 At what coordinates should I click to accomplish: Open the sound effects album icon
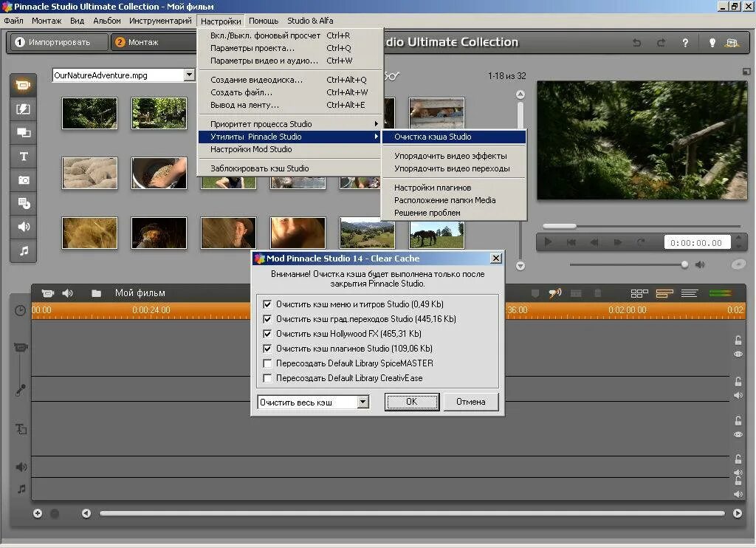pos(23,227)
